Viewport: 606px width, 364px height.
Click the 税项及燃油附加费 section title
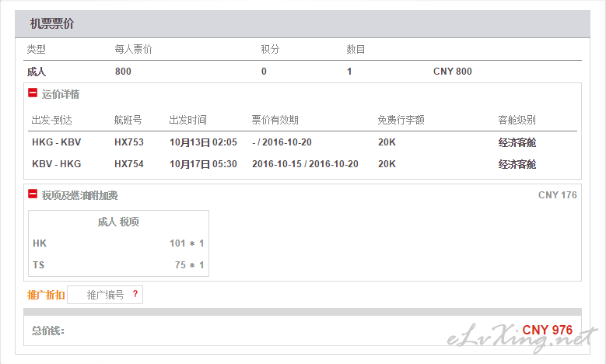[x=80, y=195]
